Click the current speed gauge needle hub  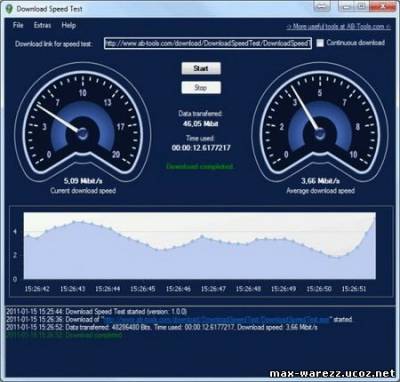[x=83, y=133]
